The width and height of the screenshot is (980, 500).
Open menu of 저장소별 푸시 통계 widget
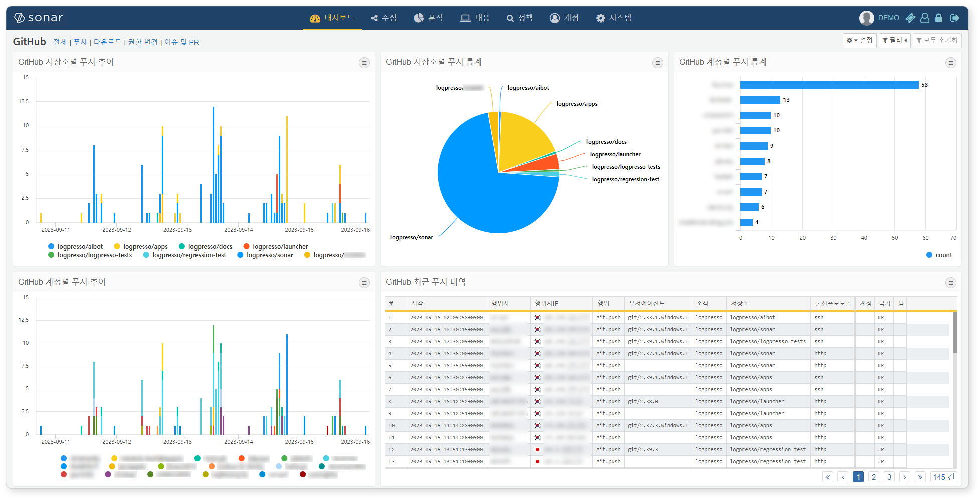click(658, 63)
